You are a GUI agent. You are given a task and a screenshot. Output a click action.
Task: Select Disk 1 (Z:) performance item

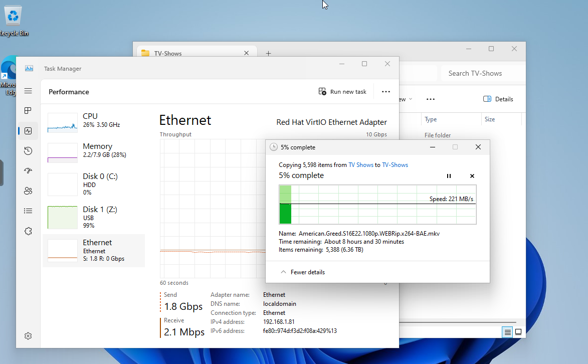(94, 217)
